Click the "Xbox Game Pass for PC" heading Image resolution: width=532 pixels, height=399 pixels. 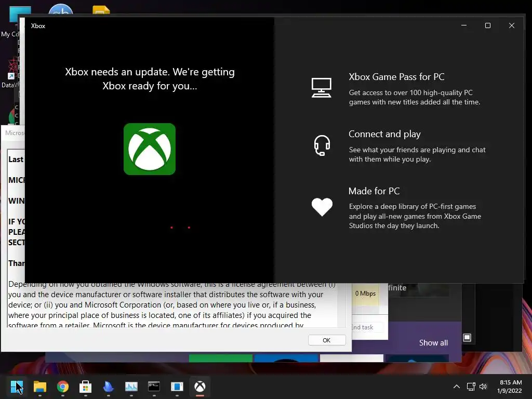tap(396, 77)
